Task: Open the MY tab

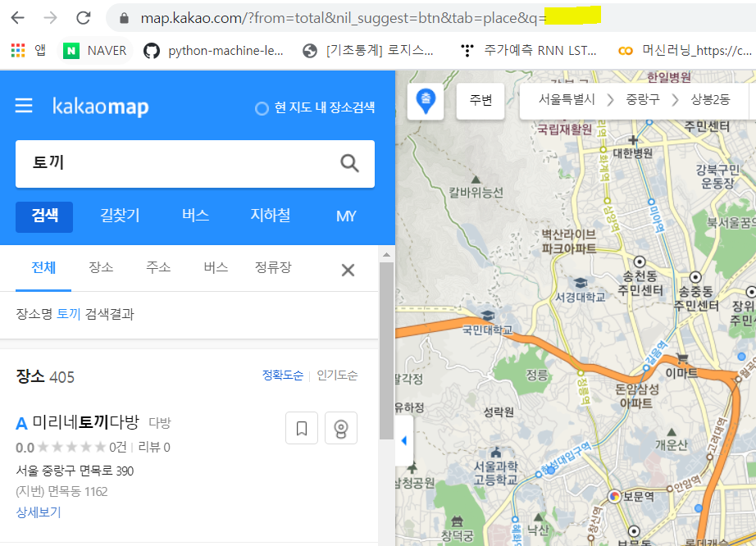Action: [346, 216]
